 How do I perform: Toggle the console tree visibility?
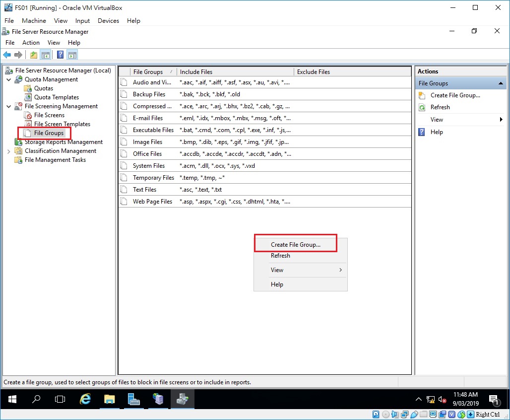tap(46, 55)
